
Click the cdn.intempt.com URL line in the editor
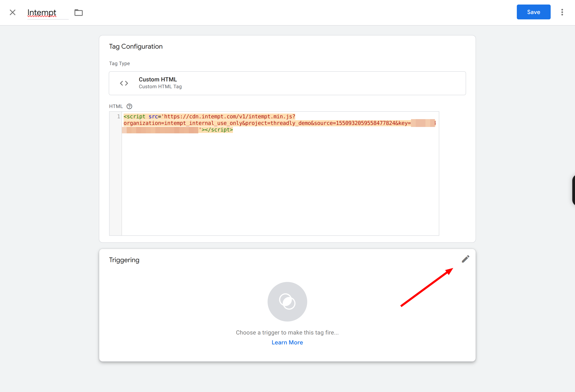(x=209, y=116)
